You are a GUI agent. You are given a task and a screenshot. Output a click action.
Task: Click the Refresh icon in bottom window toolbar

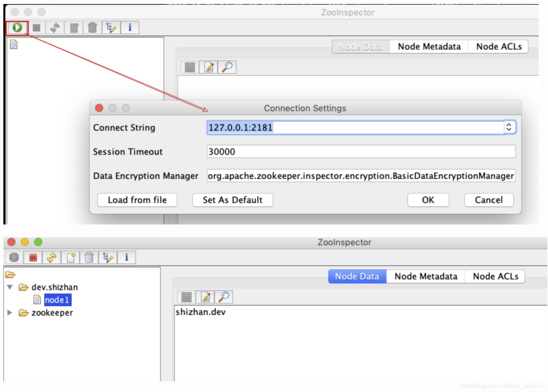tap(52, 257)
